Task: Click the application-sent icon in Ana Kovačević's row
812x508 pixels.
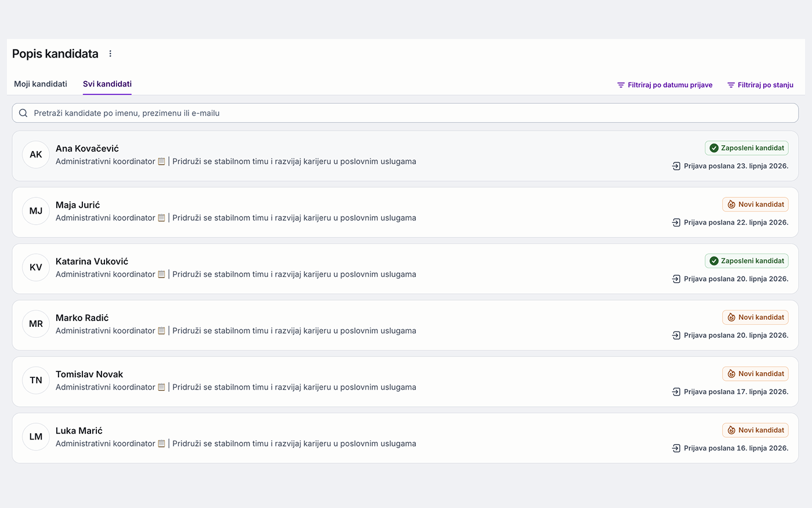Action: (x=676, y=166)
